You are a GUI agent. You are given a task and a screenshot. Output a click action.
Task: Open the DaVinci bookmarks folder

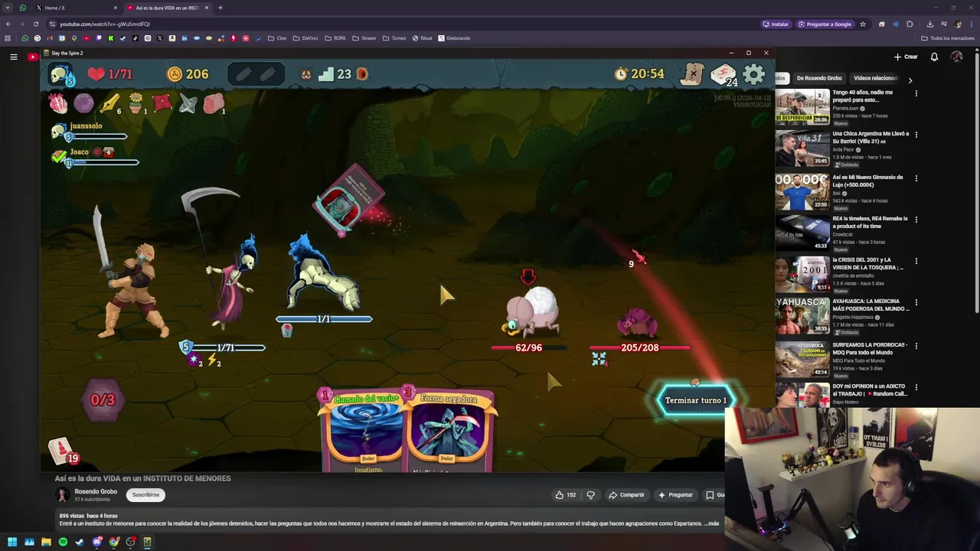pyautogui.click(x=305, y=38)
